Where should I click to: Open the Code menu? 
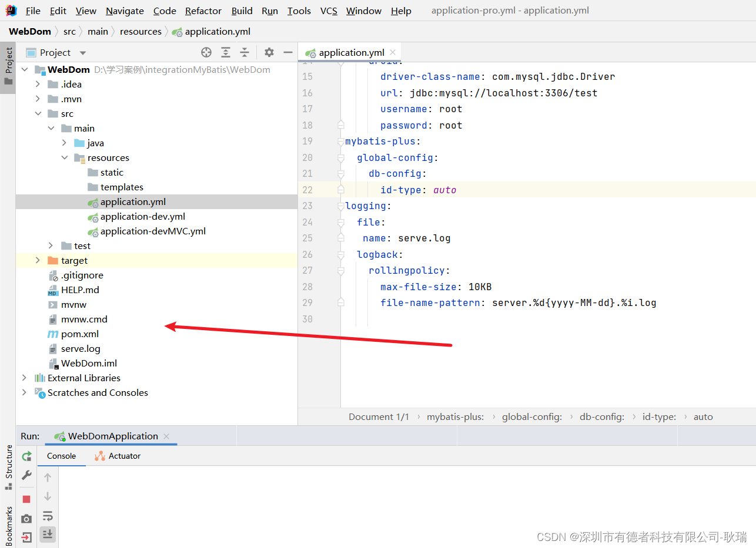click(165, 11)
